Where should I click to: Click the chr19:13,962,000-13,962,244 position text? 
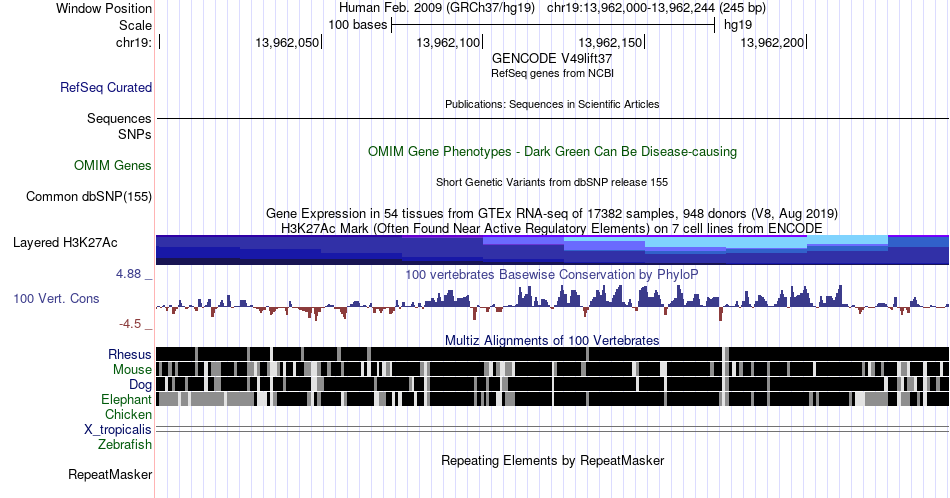(x=656, y=8)
